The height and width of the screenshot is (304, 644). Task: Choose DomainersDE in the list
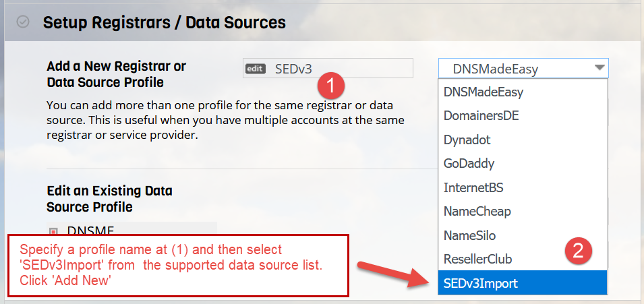pyautogui.click(x=523, y=116)
